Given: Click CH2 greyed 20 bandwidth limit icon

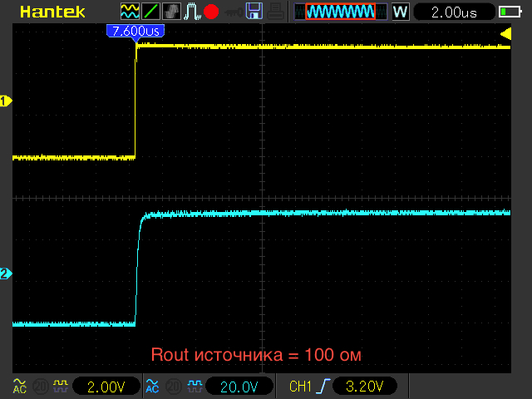Looking at the screenshot, I should click(x=174, y=386).
